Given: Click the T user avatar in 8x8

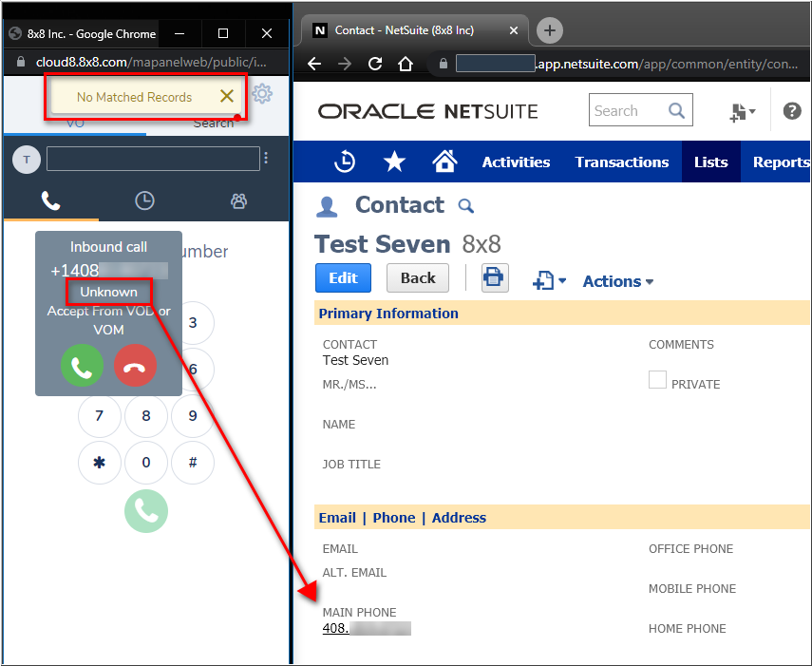Looking at the screenshot, I should [x=27, y=159].
